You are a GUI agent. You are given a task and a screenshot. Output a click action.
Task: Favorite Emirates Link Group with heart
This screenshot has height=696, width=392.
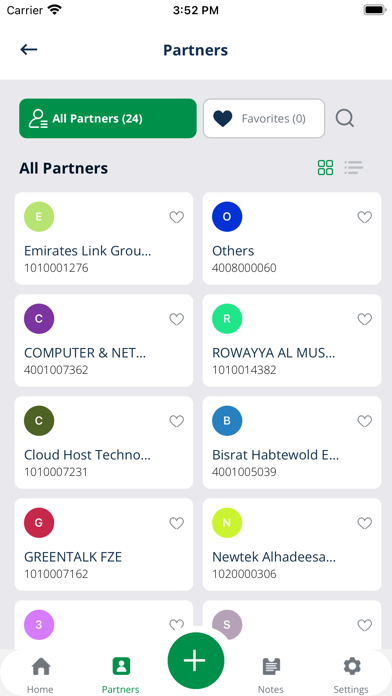click(x=177, y=217)
